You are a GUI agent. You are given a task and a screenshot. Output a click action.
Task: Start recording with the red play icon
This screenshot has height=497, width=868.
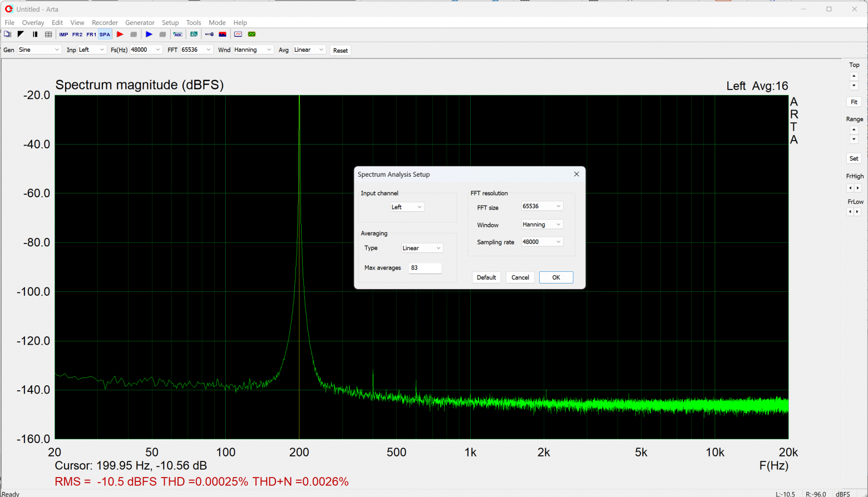point(120,34)
